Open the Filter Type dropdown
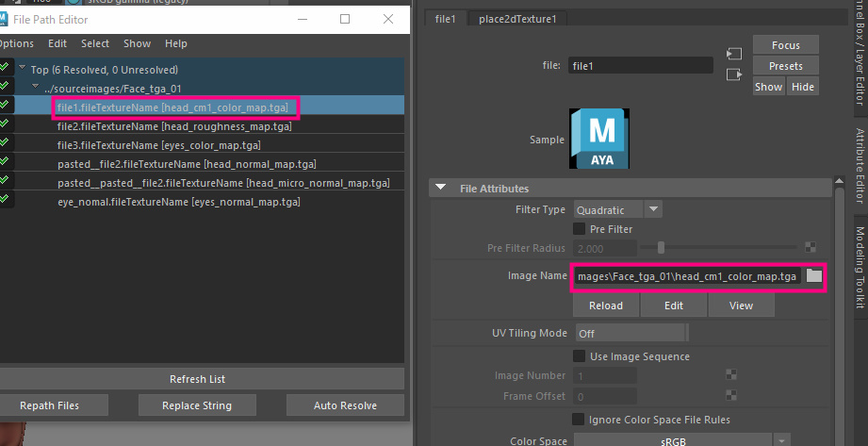This screenshot has height=446, width=868. tap(618, 209)
